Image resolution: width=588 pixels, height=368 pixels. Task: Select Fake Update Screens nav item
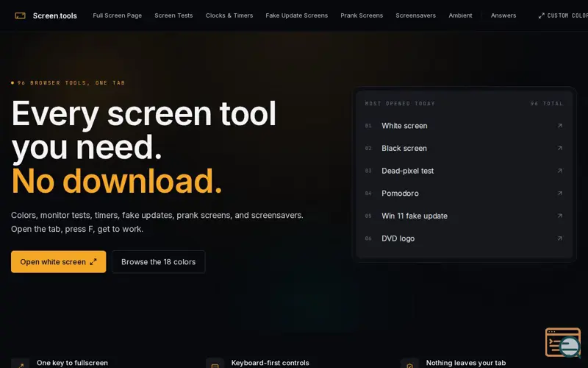pyautogui.click(x=297, y=15)
